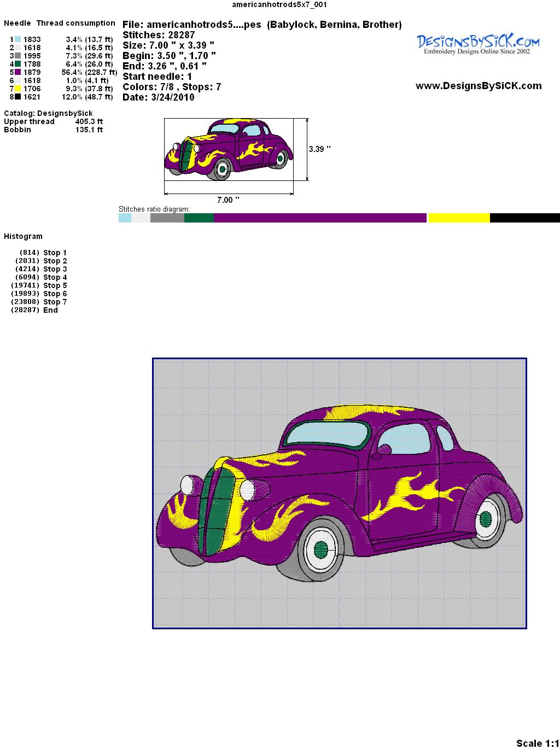The image size is (560, 749).
Task: Click the black segment of stitches ratio bar
Action: pos(524,218)
